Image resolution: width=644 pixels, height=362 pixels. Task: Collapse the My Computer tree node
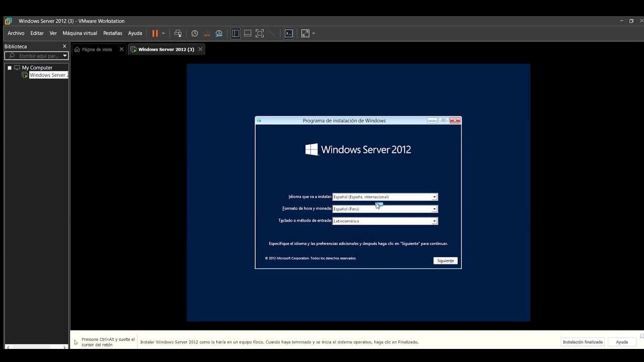click(x=9, y=67)
